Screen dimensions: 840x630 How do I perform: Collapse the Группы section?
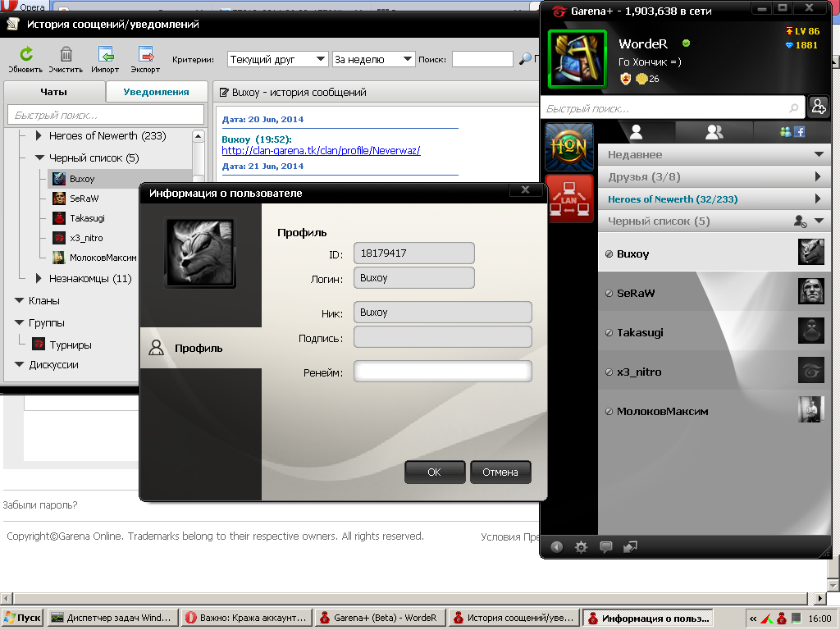pos(20,322)
